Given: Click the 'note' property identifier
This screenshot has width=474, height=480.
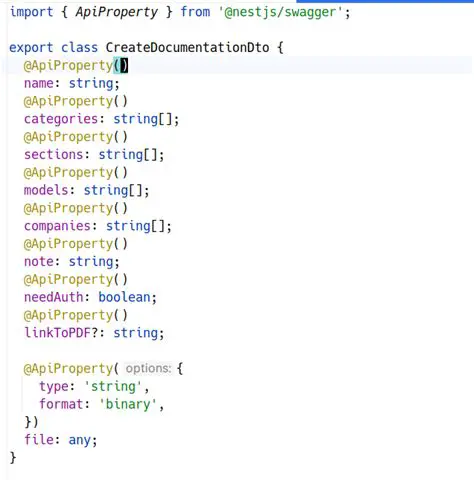Looking at the screenshot, I should (39, 262).
